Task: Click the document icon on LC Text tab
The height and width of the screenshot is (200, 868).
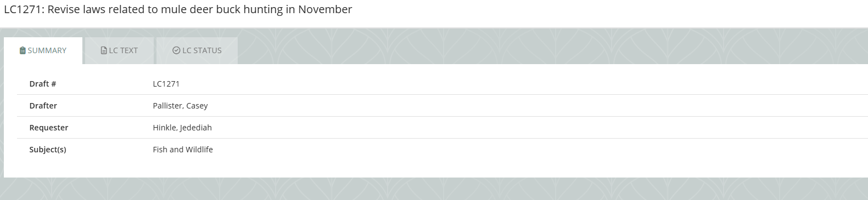Action: (x=104, y=50)
